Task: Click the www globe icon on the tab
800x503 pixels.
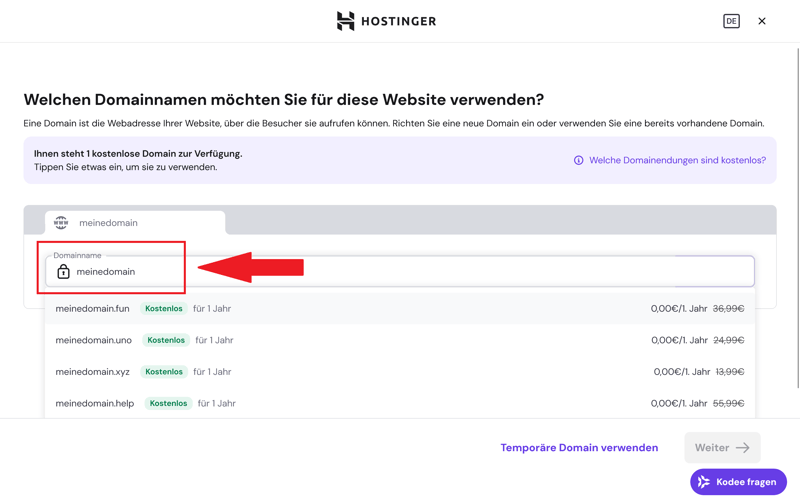Action: (x=62, y=223)
